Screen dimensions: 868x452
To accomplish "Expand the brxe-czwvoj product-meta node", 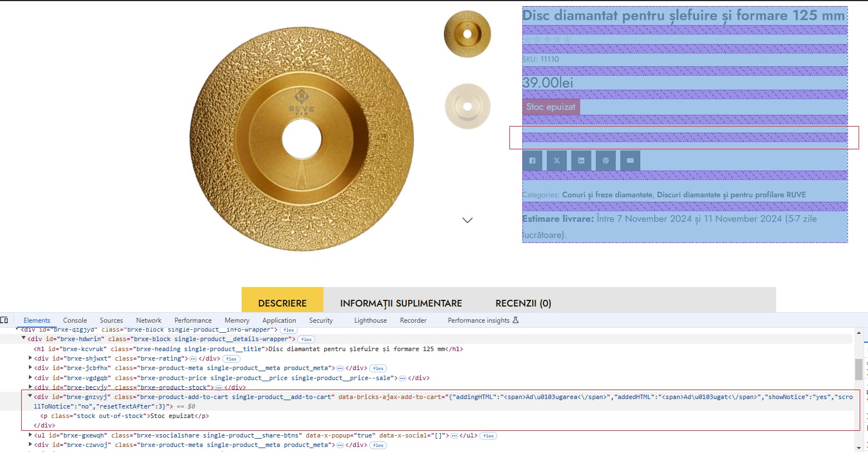I will (x=31, y=444).
